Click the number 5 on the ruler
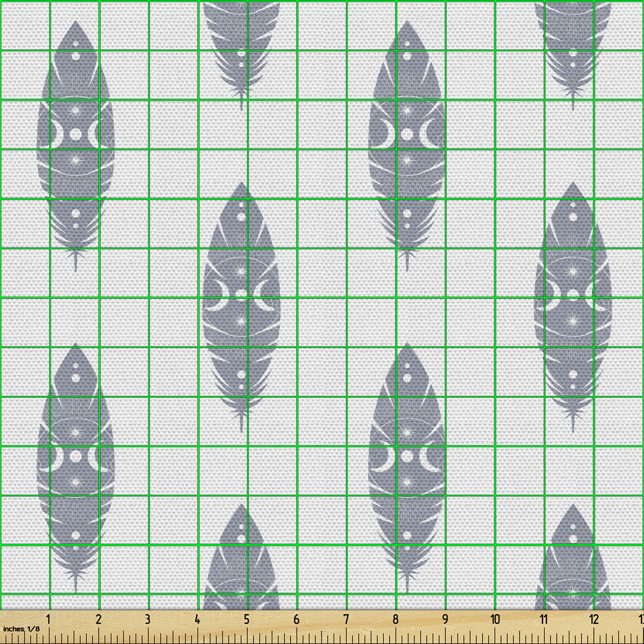644x644 pixels. (x=247, y=620)
